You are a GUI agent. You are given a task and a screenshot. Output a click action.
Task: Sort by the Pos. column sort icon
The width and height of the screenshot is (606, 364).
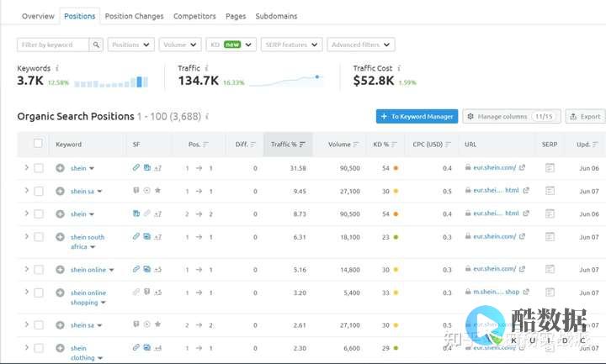click(205, 145)
